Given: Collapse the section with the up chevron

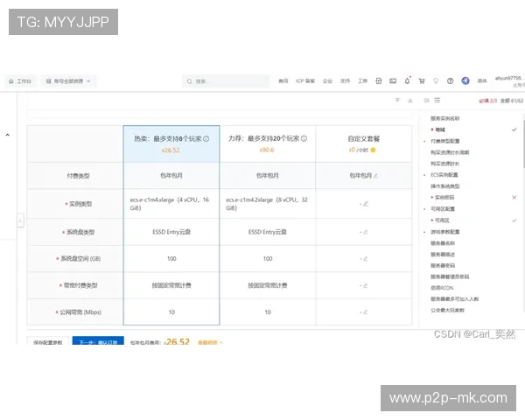Looking at the screenshot, I should 8,135.
